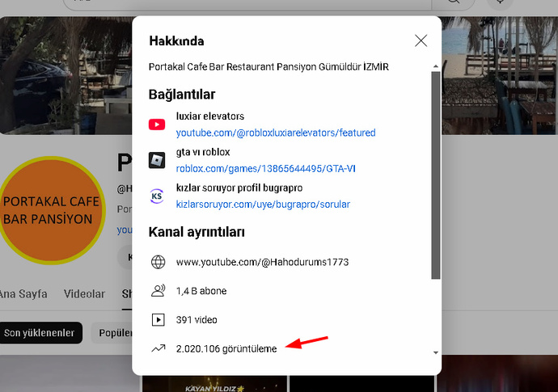Click the subscribers icon beside 1,4 B abone
Screen dimensions: 558x392
[158, 291]
